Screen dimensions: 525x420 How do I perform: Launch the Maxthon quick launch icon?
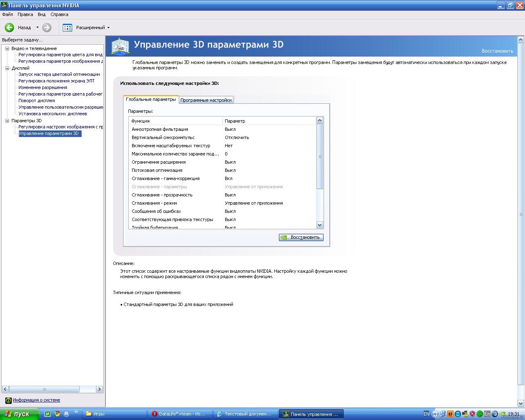[66, 414]
